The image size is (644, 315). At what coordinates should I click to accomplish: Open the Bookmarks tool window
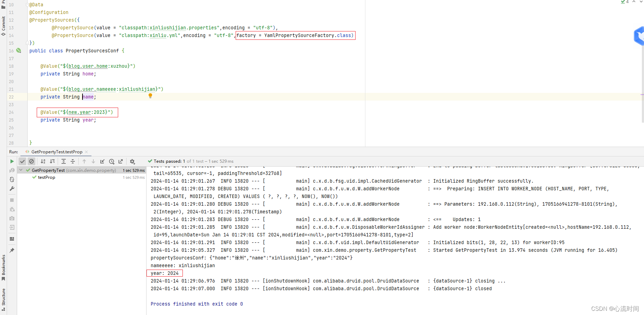3,268
